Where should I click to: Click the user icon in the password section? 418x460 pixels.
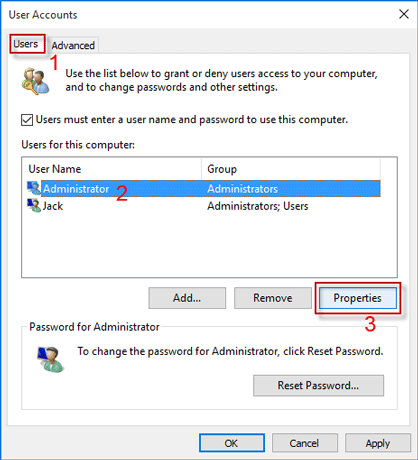(x=50, y=359)
